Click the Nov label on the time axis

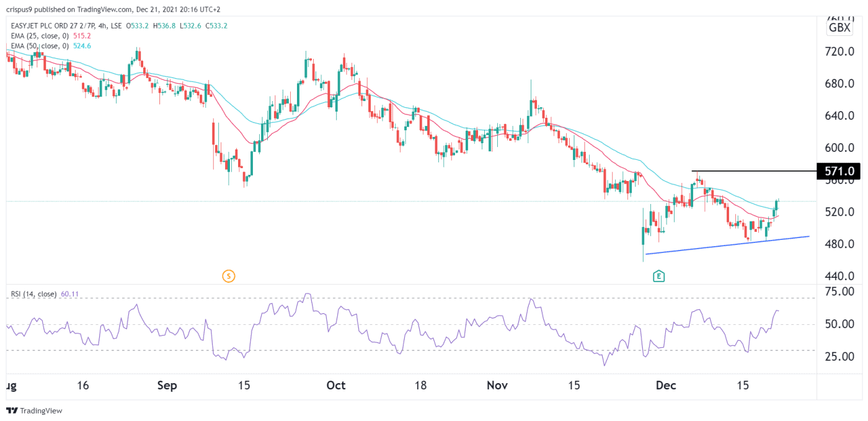(497, 385)
